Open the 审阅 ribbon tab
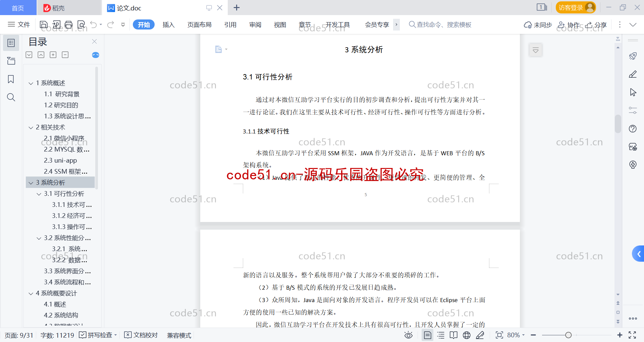 coord(255,24)
